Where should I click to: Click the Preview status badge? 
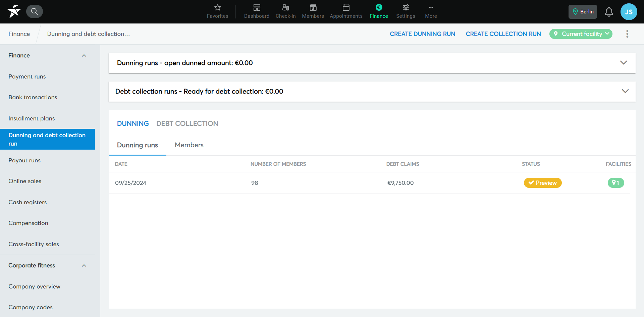click(543, 183)
